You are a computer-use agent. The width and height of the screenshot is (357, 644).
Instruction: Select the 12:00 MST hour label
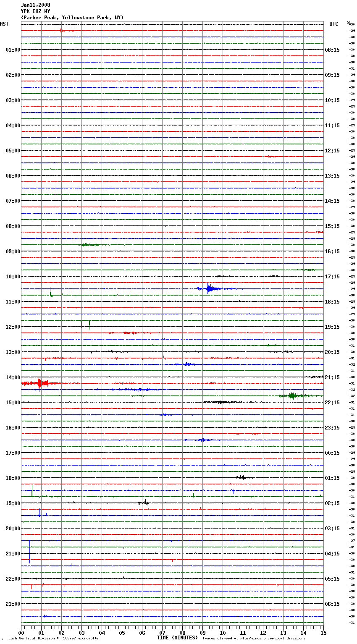[x=13, y=327]
